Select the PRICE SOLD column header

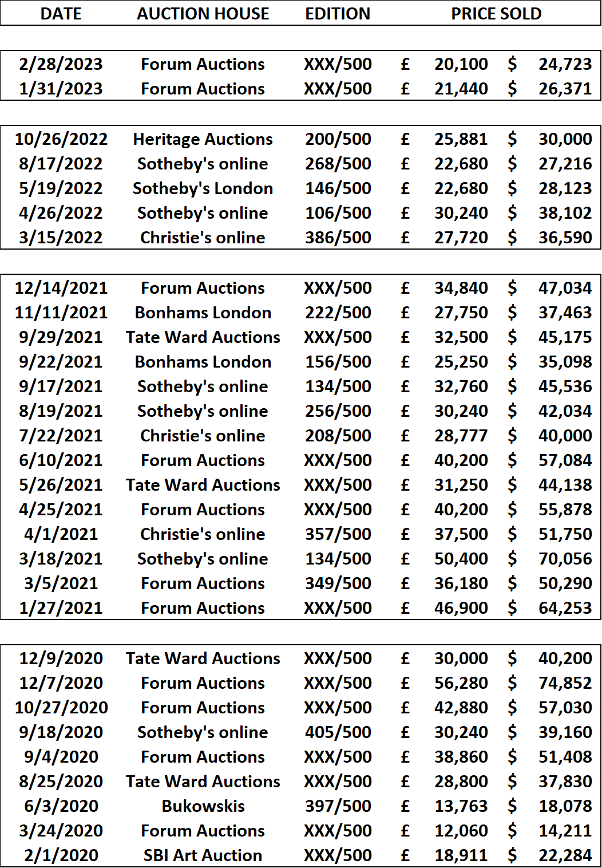pyautogui.click(x=496, y=14)
